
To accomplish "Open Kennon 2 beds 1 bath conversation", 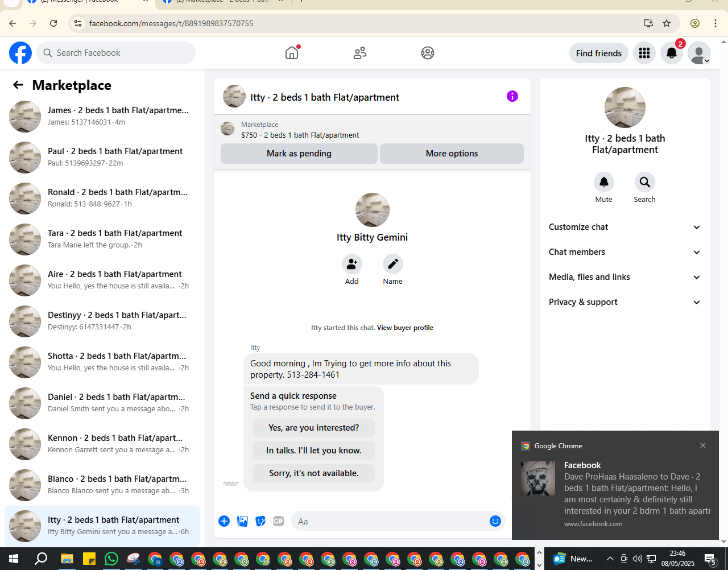I will pos(102,444).
